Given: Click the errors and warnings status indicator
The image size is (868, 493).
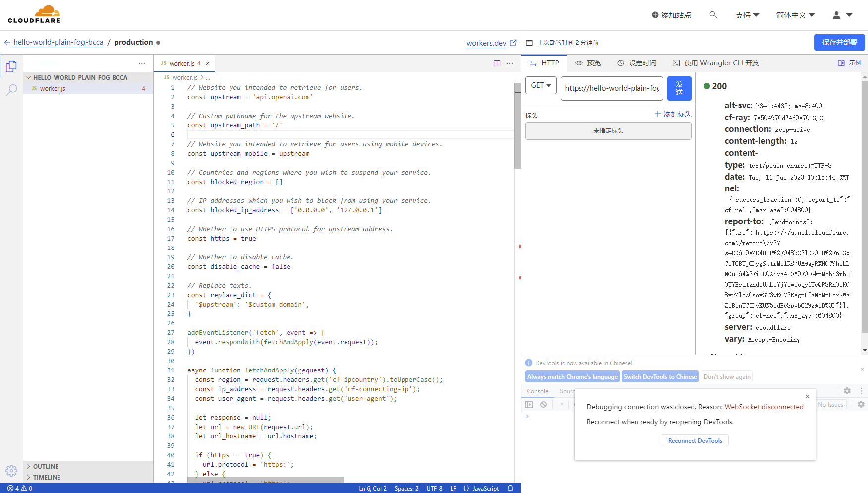Looking at the screenshot, I should 20,488.
